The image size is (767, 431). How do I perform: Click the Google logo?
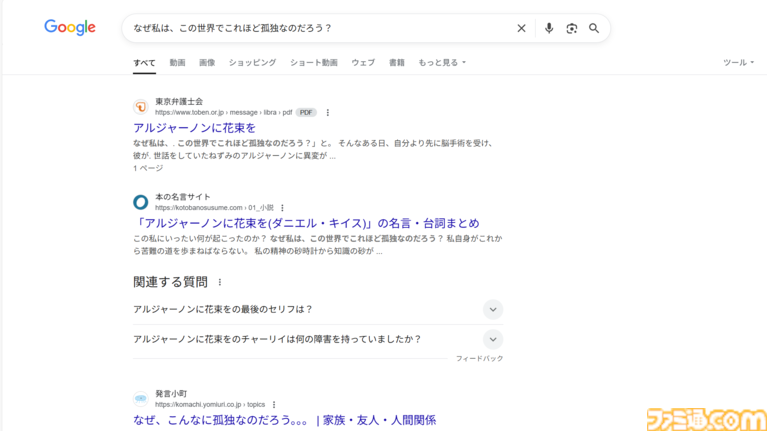pyautogui.click(x=70, y=27)
